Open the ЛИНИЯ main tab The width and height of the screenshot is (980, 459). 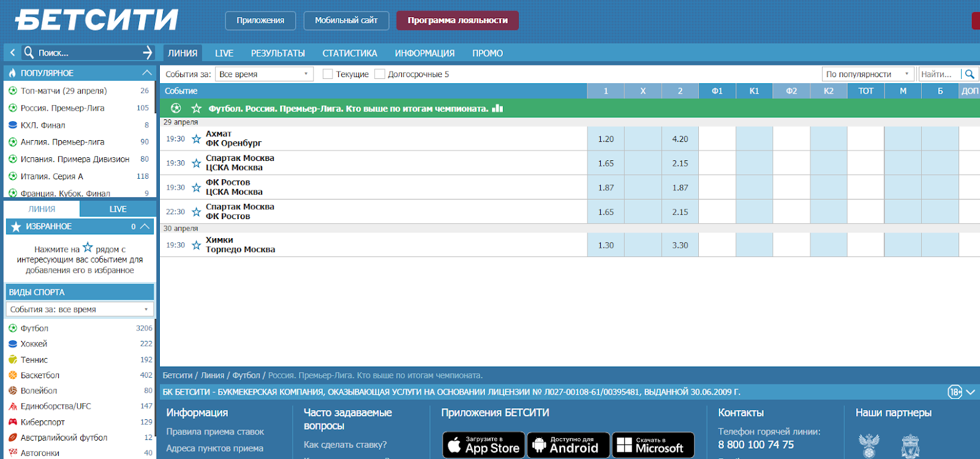click(x=183, y=53)
